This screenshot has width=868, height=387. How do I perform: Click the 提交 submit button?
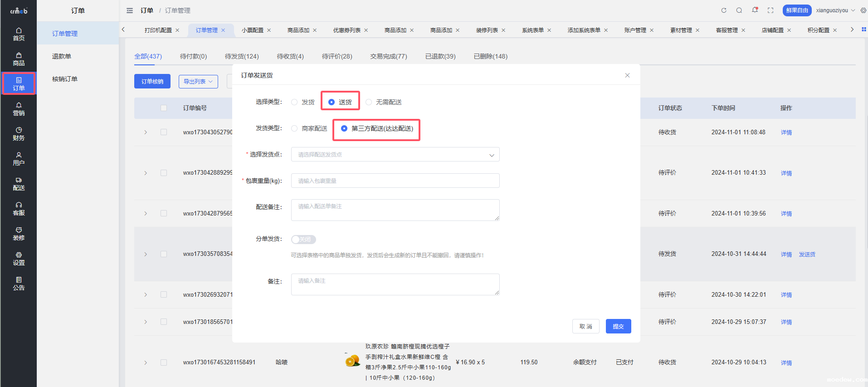tap(618, 326)
